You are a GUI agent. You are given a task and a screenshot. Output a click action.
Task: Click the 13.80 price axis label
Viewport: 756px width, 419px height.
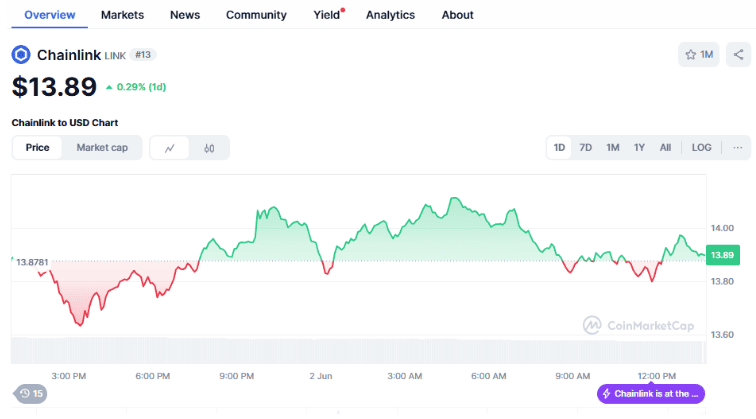click(722, 281)
